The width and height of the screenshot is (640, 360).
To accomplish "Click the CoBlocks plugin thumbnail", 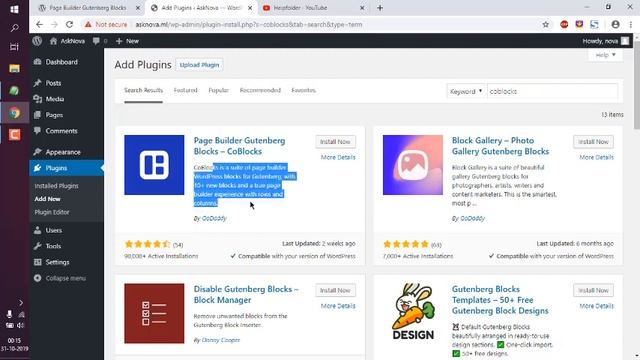I will click(154, 165).
